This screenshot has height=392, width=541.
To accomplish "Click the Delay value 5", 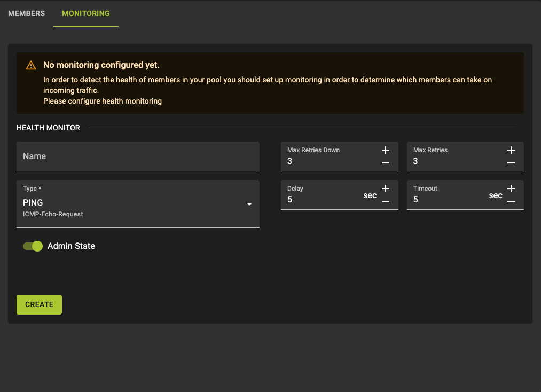I will (290, 199).
